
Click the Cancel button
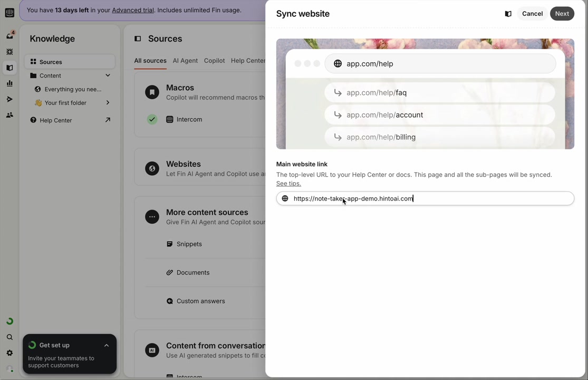pos(532,14)
